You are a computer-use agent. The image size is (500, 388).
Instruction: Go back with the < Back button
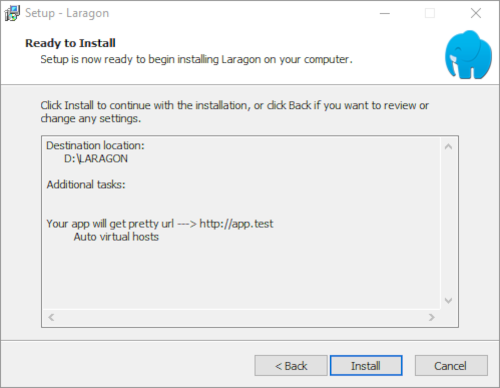pos(291,366)
